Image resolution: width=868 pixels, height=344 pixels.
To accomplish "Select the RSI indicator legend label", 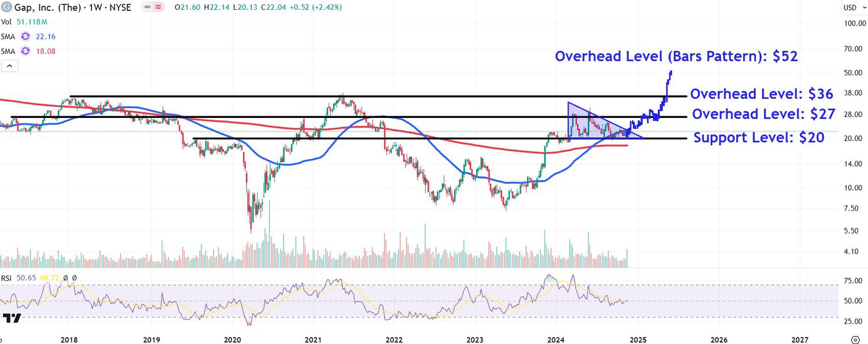I will [6, 278].
